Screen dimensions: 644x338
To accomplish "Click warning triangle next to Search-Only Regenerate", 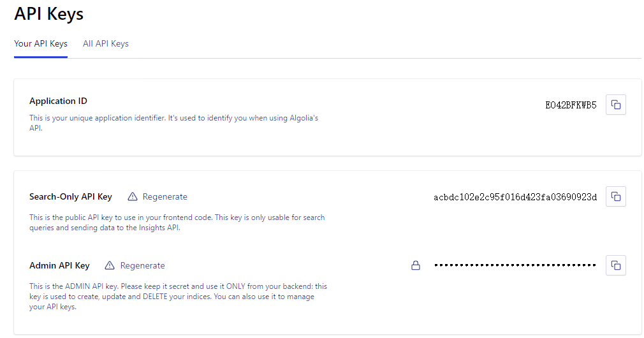I will pos(133,196).
